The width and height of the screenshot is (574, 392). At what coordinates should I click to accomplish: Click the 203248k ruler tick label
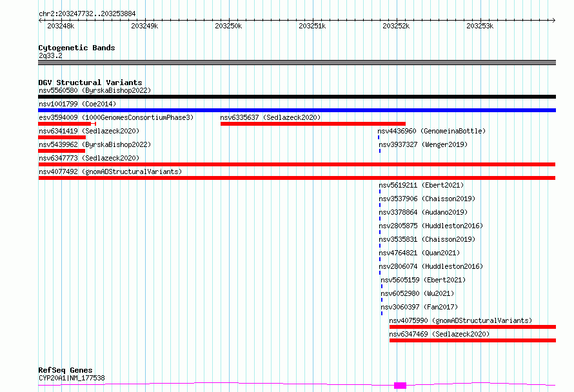click(x=61, y=26)
